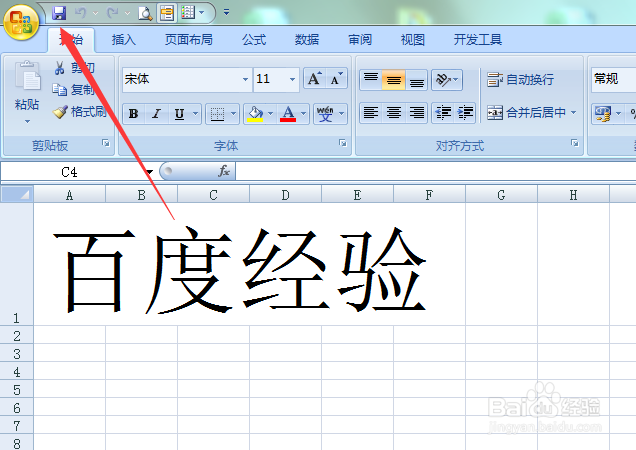Expand the border style arrow

coord(233,114)
